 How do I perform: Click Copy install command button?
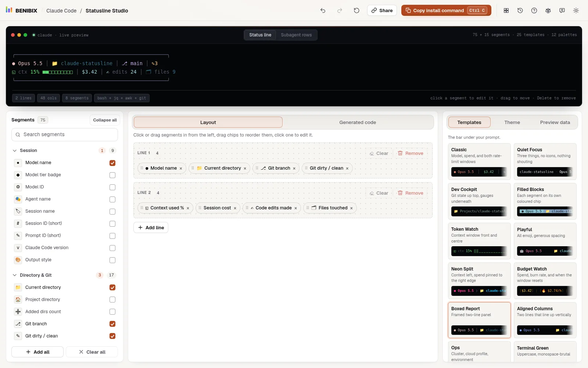click(447, 10)
